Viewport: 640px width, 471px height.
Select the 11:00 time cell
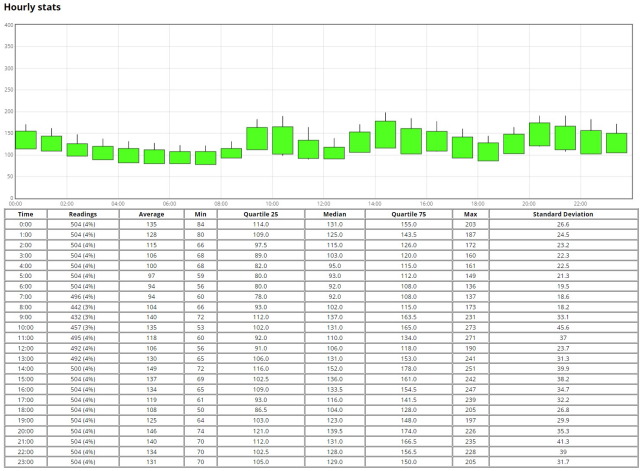25,338
